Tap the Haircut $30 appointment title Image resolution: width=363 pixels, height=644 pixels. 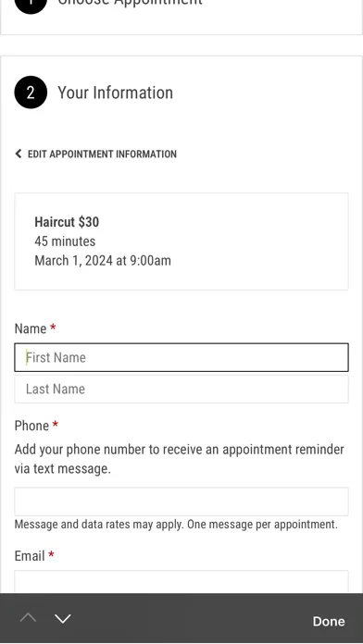67,222
